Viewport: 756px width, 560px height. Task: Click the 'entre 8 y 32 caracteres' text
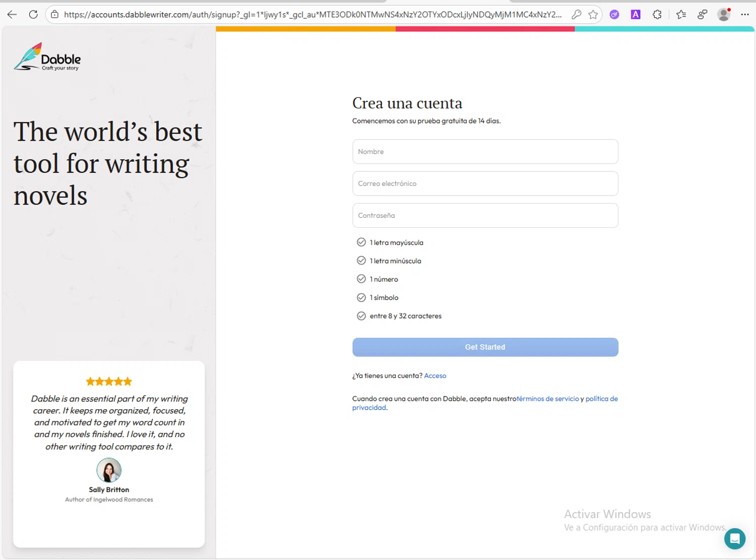pos(406,316)
